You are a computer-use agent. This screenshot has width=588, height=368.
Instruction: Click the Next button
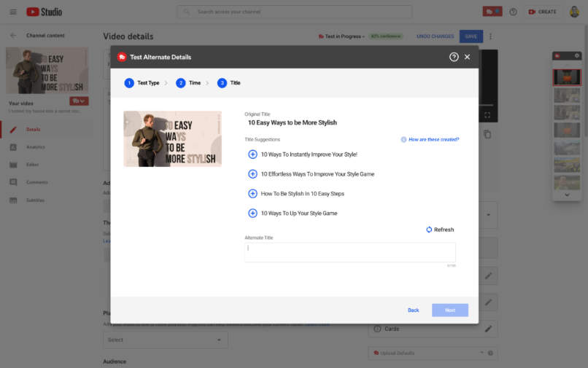(x=450, y=310)
